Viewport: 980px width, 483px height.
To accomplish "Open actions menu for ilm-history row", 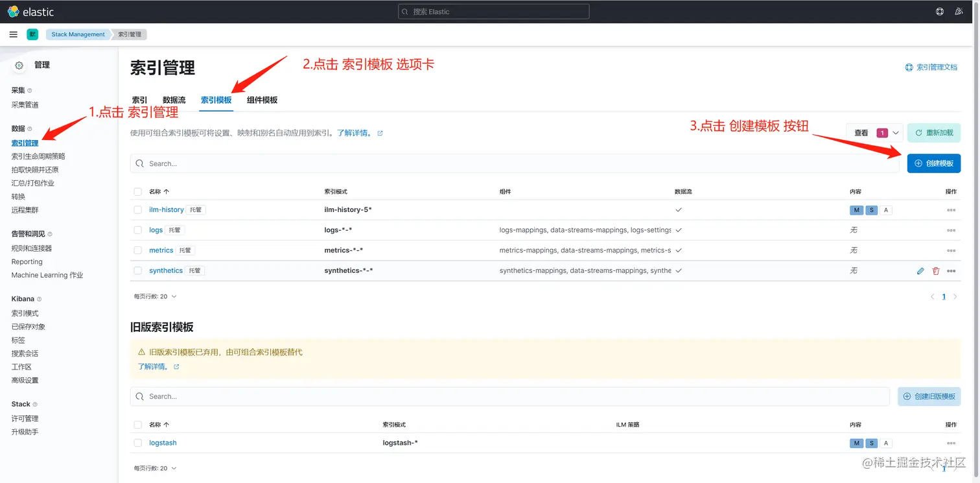I will pos(951,210).
